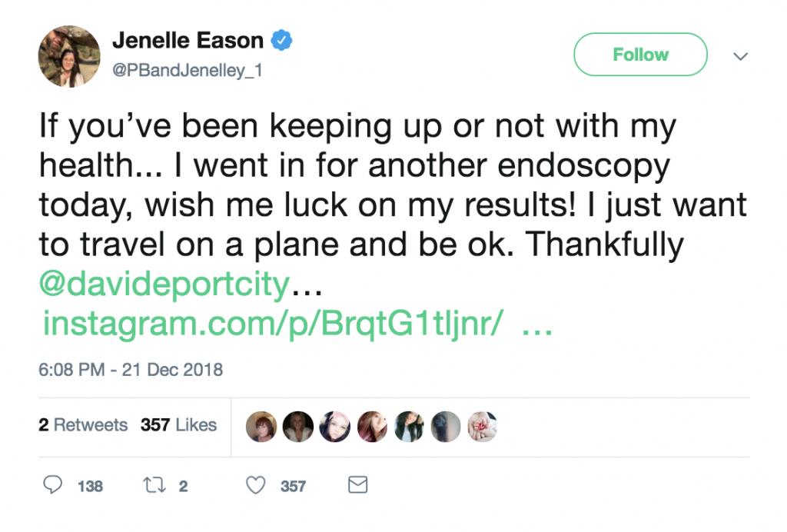Click the Follow button

[x=640, y=54]
